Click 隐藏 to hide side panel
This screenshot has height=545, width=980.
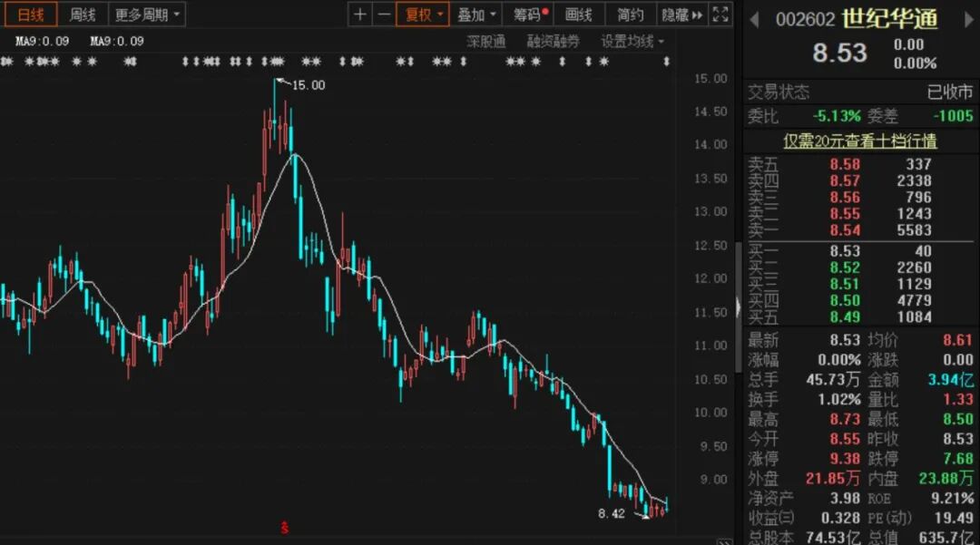681,15
